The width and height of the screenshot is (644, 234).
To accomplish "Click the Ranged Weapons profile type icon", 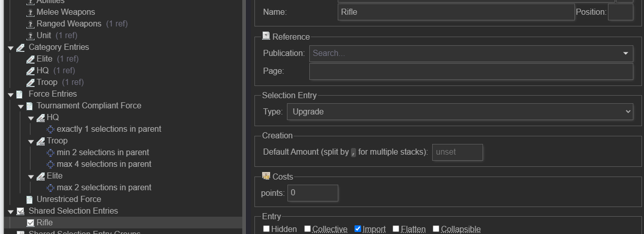I will [30, 23].
